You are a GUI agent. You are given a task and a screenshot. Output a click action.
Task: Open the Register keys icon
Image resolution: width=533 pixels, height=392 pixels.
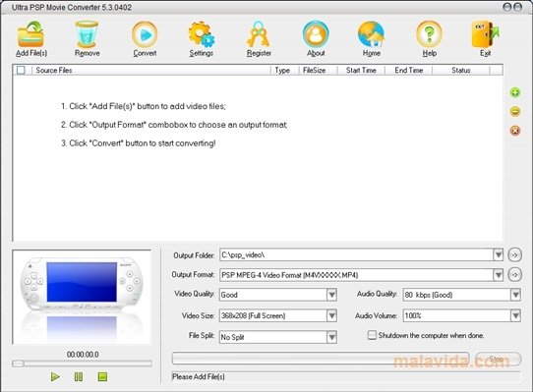pos(259,34)
